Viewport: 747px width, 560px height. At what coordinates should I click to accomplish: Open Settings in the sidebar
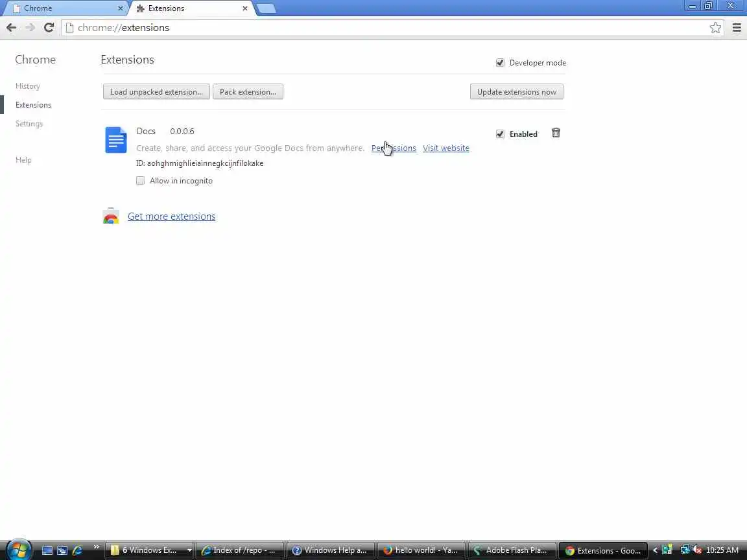(29, 124)
